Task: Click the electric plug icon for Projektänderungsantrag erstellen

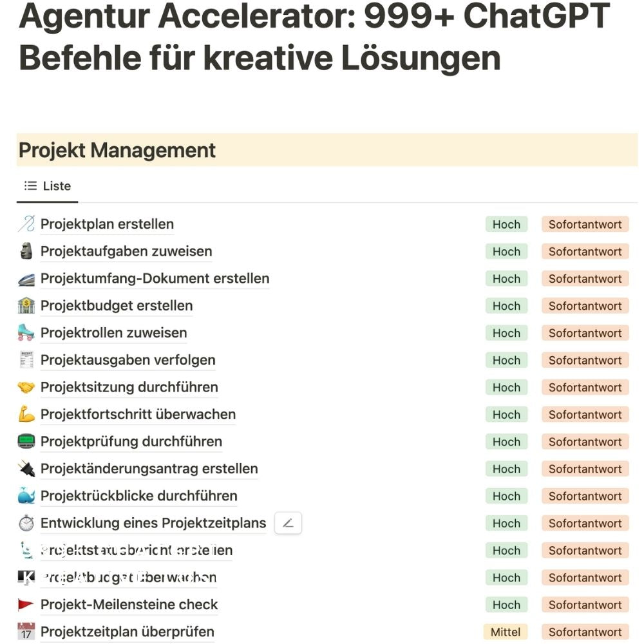Action: click(x=26, y=469)
